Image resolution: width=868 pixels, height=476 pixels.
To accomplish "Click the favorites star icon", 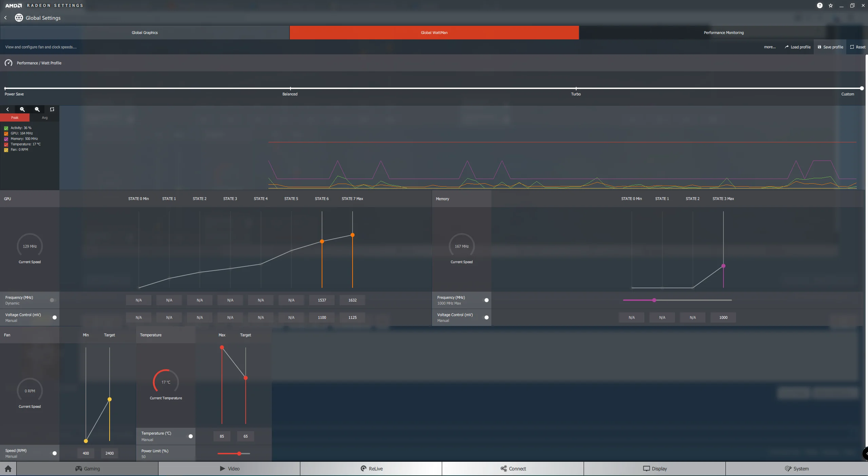I will [x=830, y=5].
